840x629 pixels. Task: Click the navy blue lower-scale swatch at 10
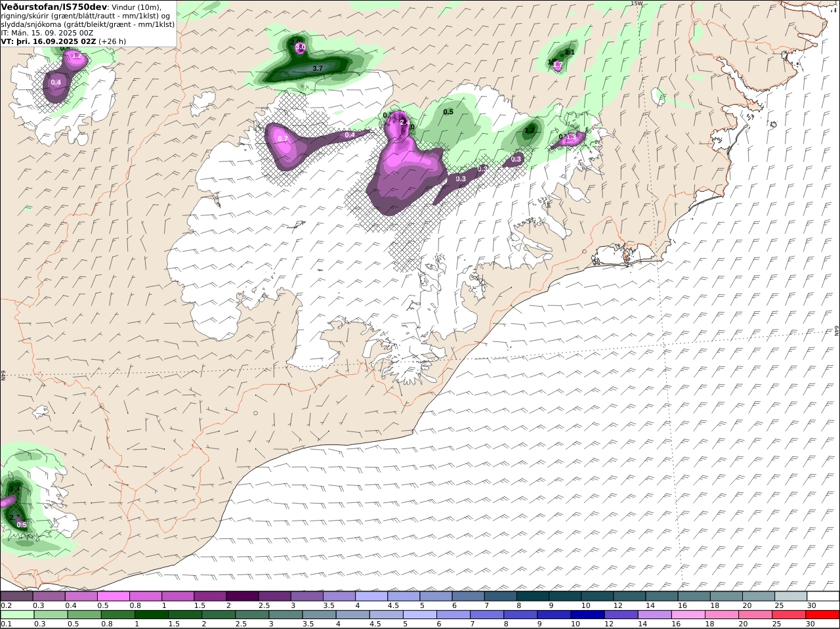tap(588, 615)
